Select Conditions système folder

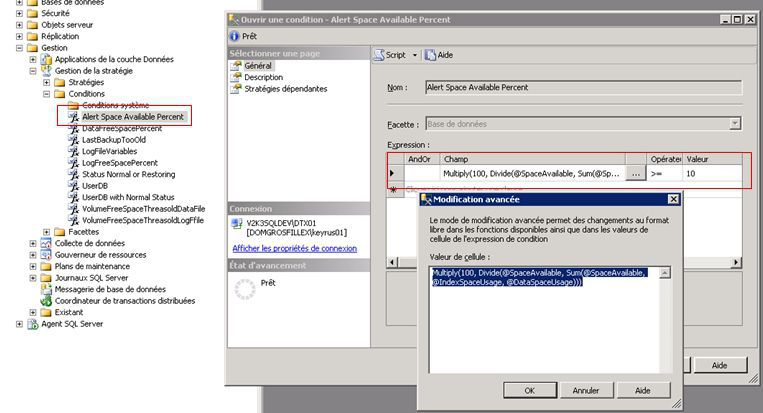115,105
